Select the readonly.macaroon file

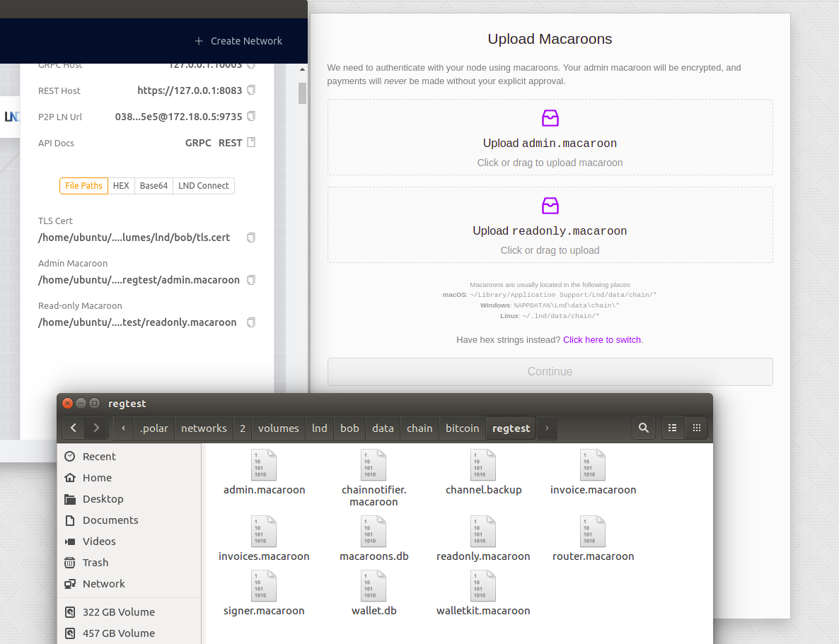tap(484, 539)
